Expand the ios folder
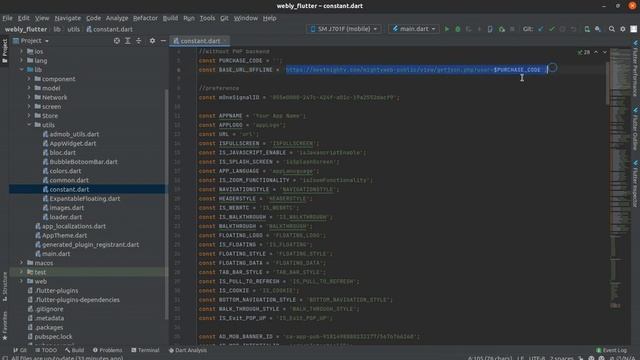 pyautogui.click(x=22, y=51)
